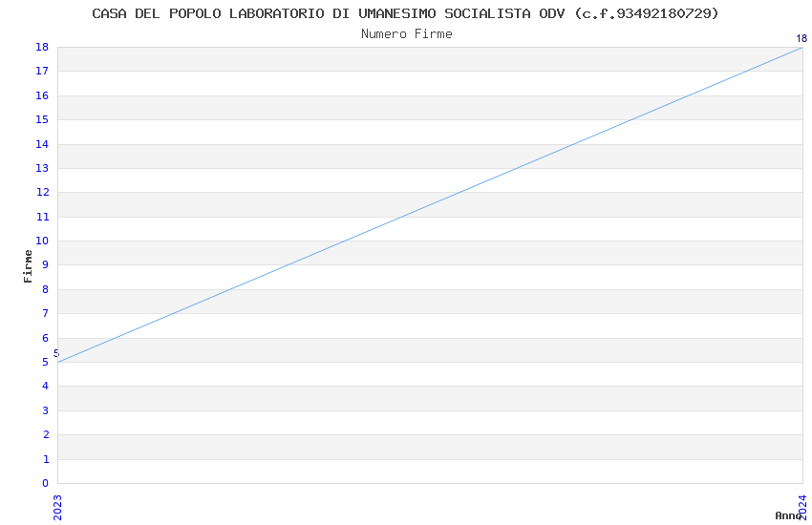The image size is (812, 525).
Task: Click the data label 18 at line end
Action: tap(801, 38)
